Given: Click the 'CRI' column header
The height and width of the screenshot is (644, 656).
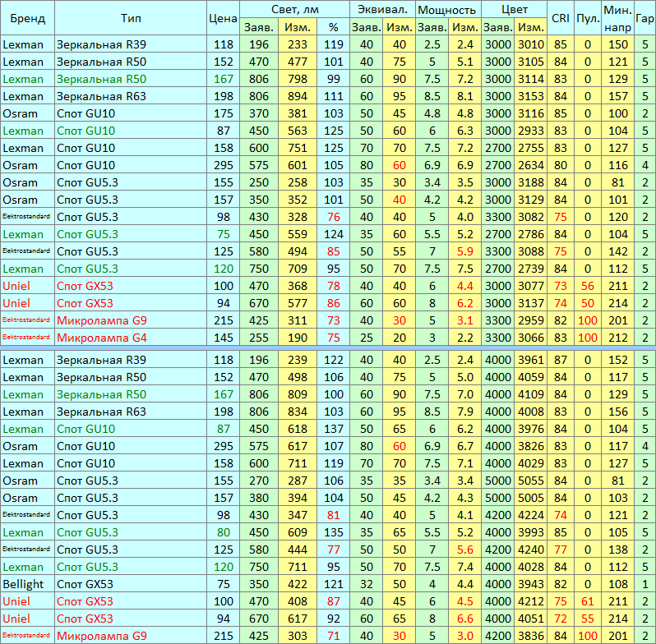Looking at the screenshot, I should [560, 18].
